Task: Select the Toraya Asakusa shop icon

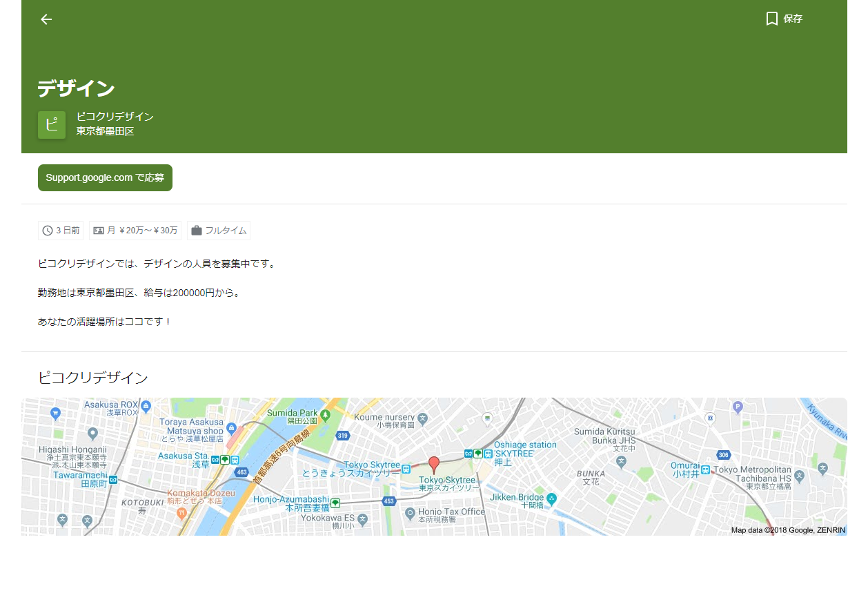Action: coord(232,428)
